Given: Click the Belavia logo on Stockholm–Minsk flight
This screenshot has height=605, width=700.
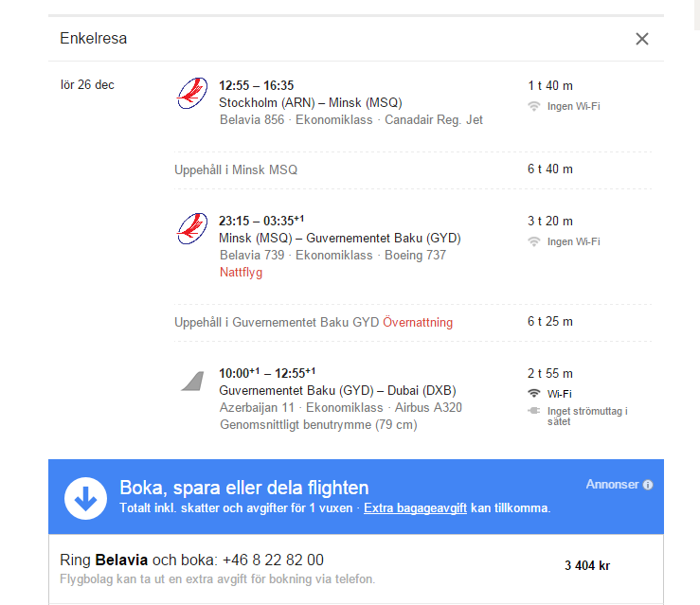Looking at the screenshot, I should tap(192, 94).
